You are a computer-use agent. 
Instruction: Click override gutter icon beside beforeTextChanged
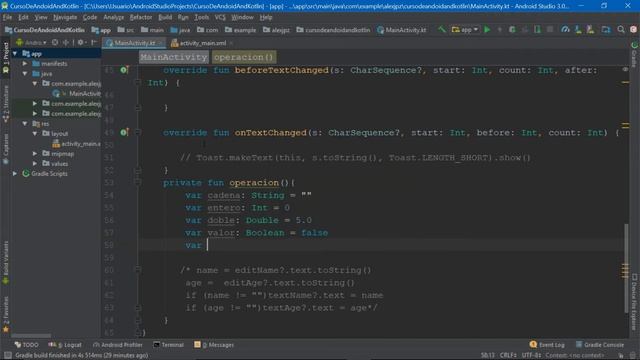click(x=124, y=70)
